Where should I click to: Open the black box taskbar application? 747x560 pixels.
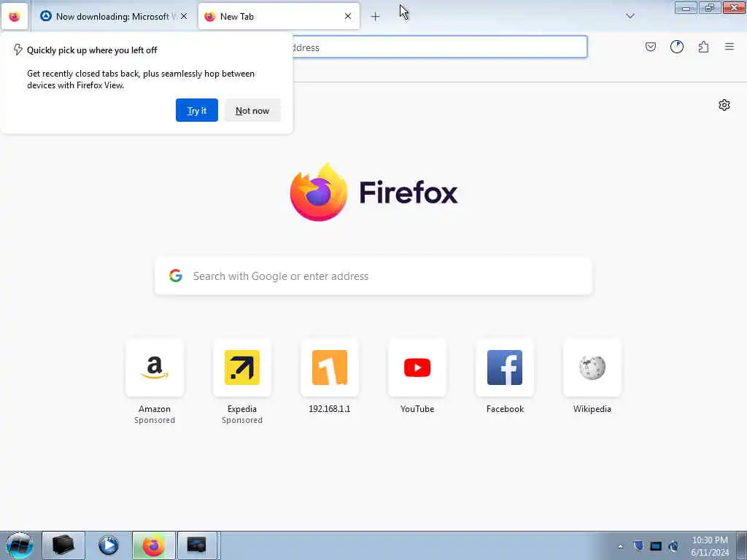(x=63, y=545)
